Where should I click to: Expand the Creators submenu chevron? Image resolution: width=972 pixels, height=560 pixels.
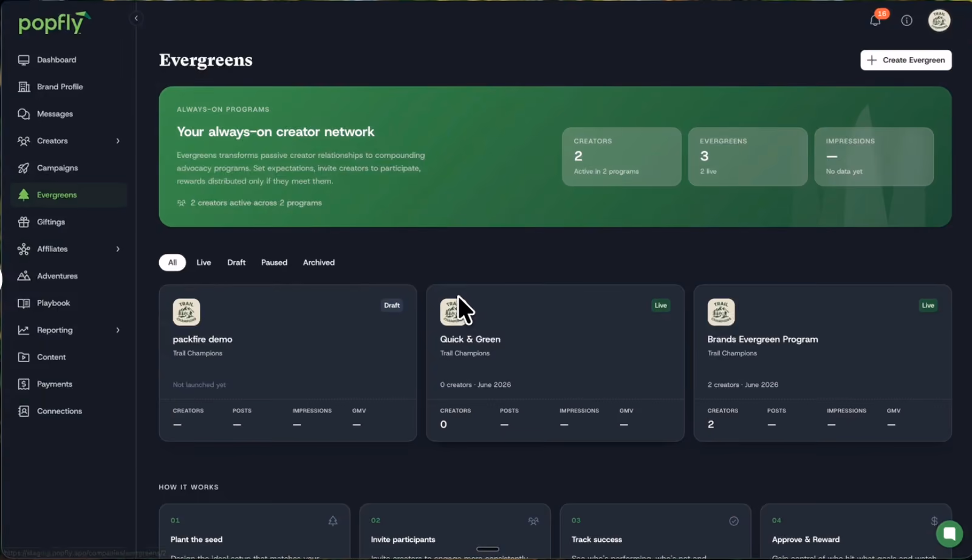click(x=118, y=141)
